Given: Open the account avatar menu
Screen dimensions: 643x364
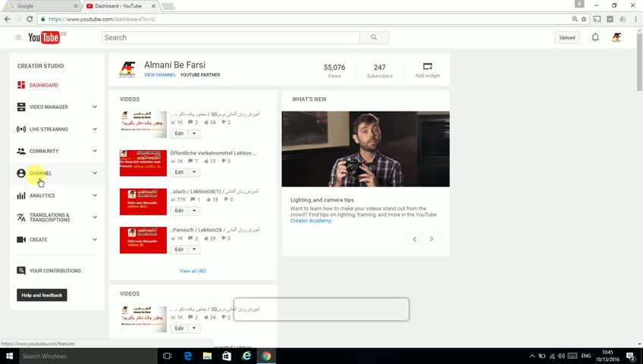Looking at the screenshot, I should [x=616, y=37].
